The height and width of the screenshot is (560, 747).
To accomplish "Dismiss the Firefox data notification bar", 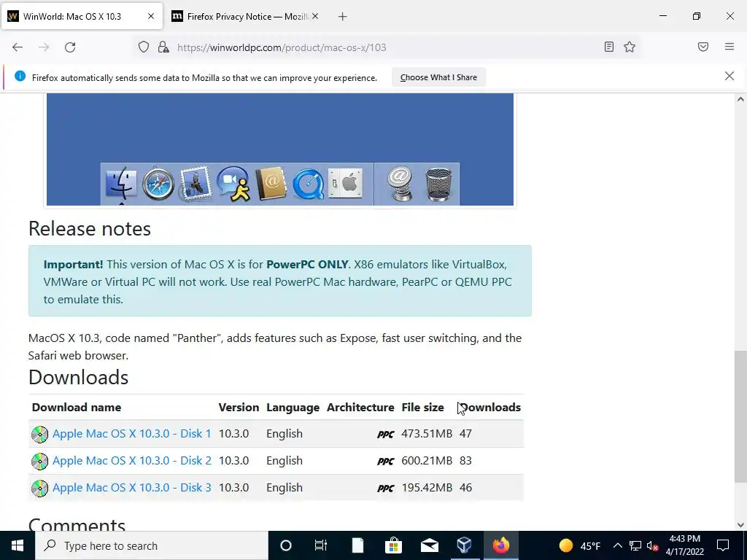I will pos(729,76).
